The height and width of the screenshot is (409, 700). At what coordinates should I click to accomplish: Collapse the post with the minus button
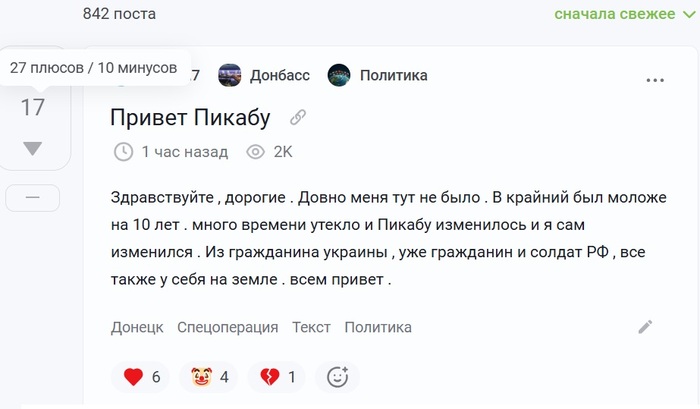click(33, 198)
